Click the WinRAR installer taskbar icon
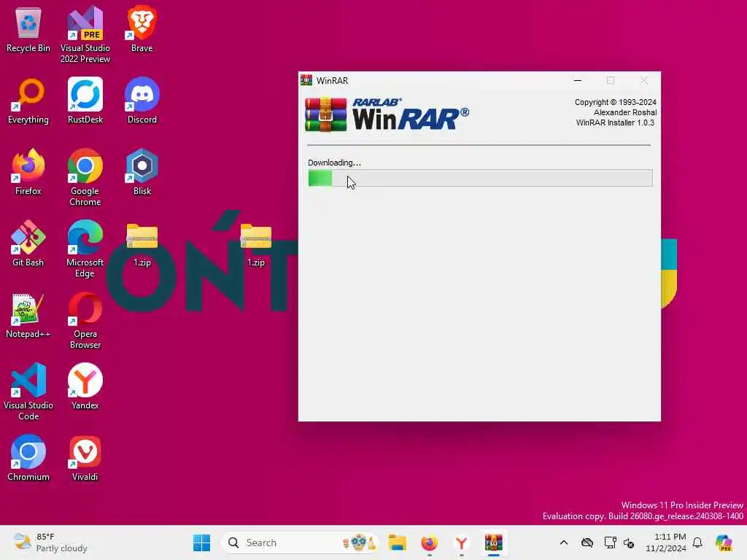Screen dimensions: 747x560 coord(494,542)
